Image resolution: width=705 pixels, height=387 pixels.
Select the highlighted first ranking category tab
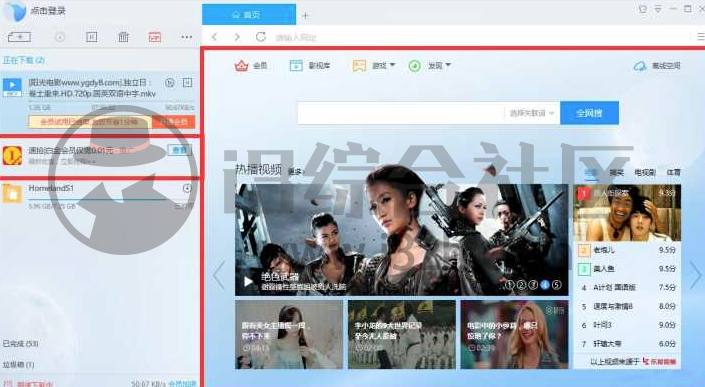coord(591,173)
